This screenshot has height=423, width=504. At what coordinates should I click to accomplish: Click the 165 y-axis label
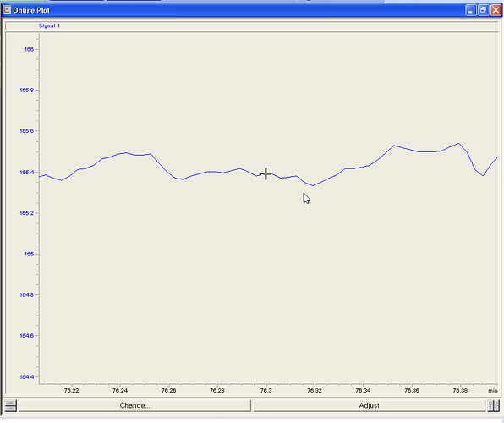click(x=29, y=254)
